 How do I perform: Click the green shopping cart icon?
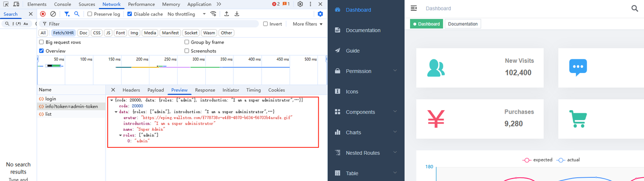point(578,119)
